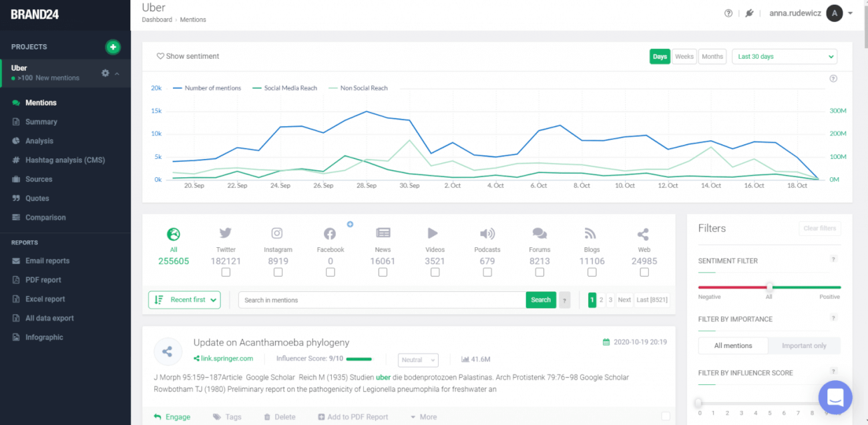
Task: Check the News source checkbox
Action: point(383,272)
